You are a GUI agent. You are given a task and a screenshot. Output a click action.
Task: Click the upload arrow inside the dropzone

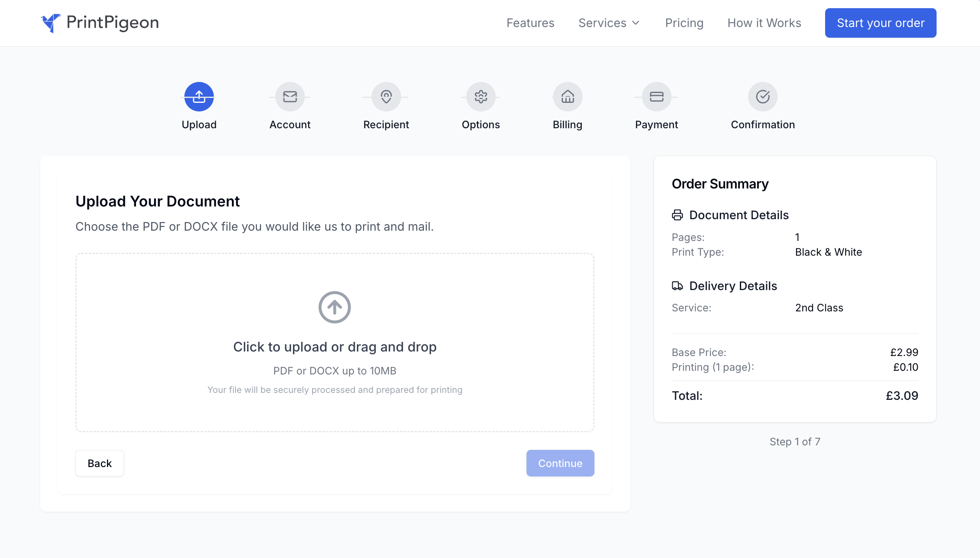(334, 307)
